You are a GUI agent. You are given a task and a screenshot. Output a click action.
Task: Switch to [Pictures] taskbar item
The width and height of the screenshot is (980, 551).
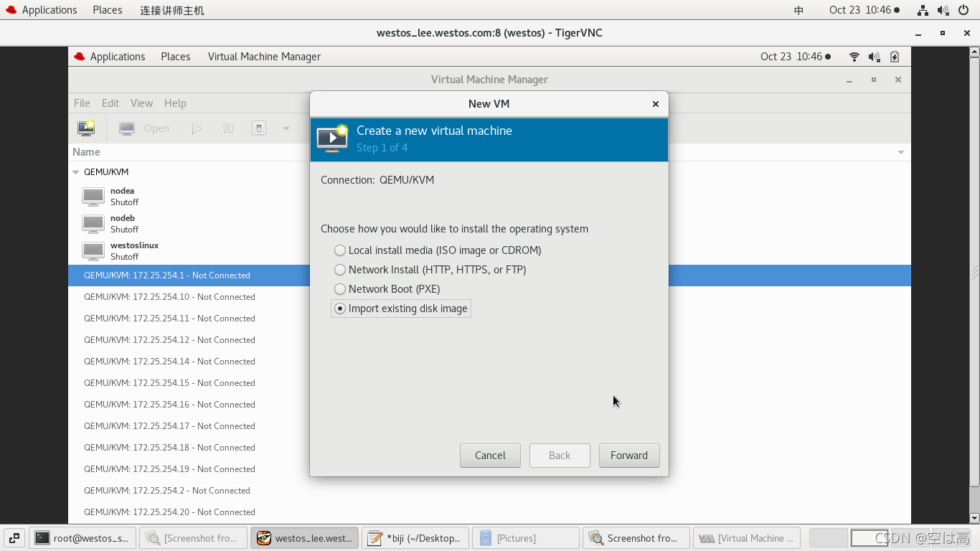(526, 538)
